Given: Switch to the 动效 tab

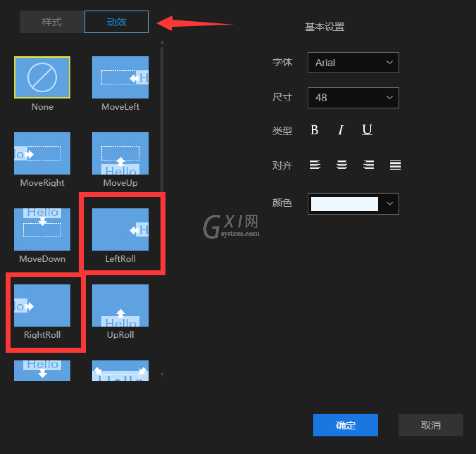Looking at the screenshot, I should coord(116,22).
